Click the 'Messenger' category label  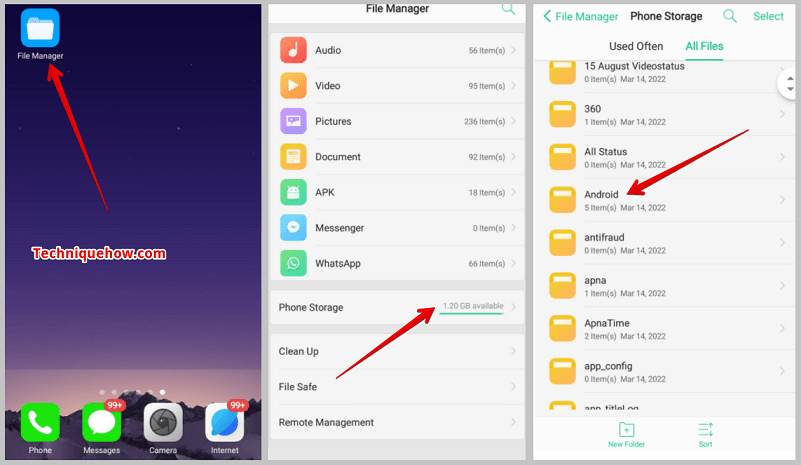(x=339, y=228)
